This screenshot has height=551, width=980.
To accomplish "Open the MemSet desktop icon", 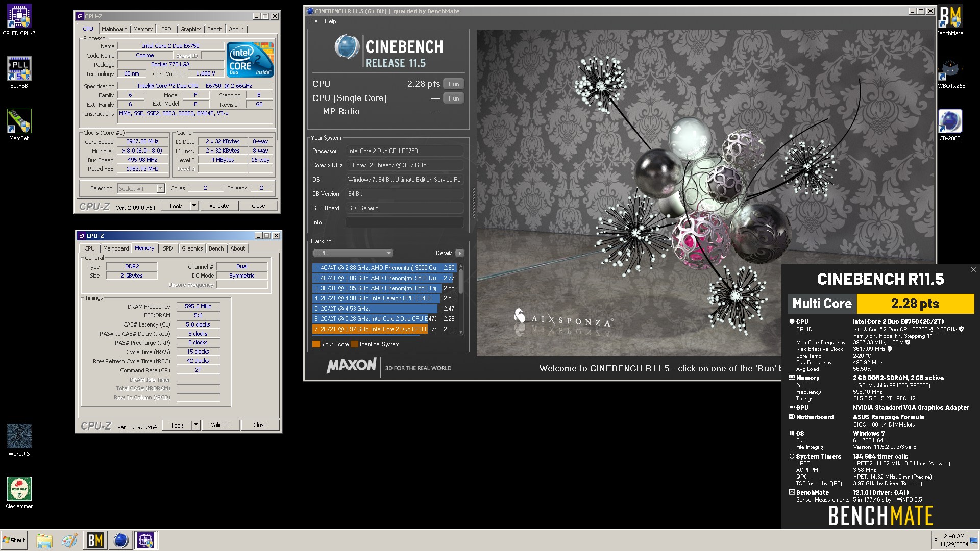I will coord(19,125).
